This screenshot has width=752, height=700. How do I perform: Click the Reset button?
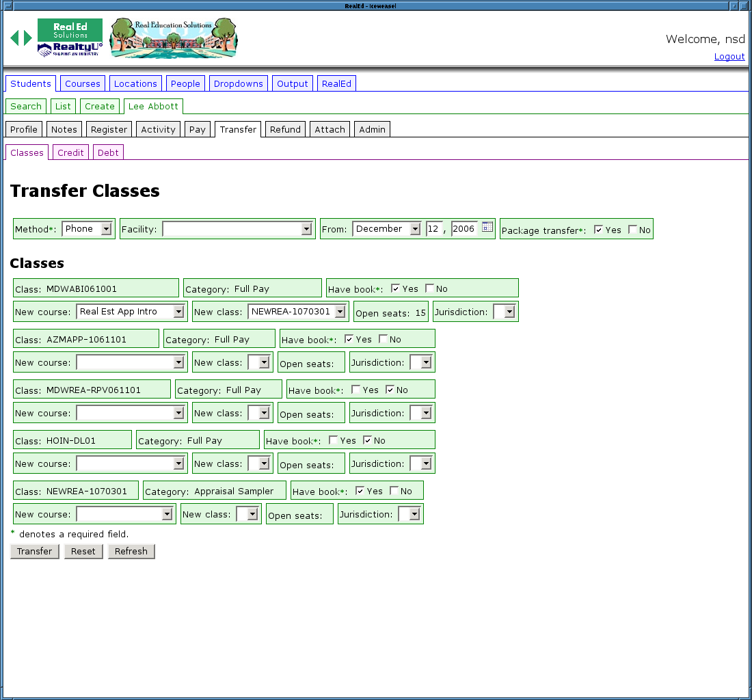click(x=83, y=551)
